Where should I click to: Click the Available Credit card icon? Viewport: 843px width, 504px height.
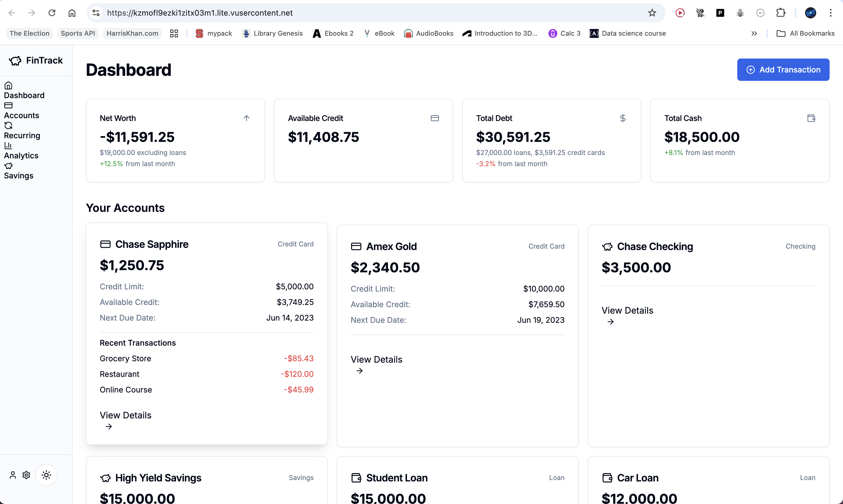435,118
